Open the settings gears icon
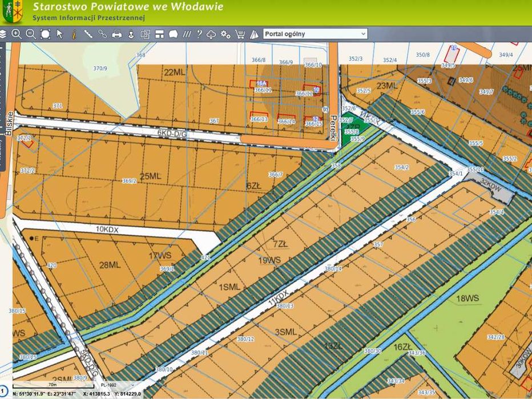 pyautogui.click(x=225, y=34)
